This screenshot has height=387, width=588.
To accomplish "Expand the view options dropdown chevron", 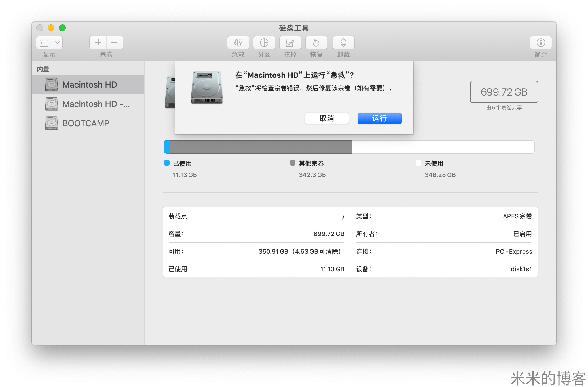I will pos(57,43).
